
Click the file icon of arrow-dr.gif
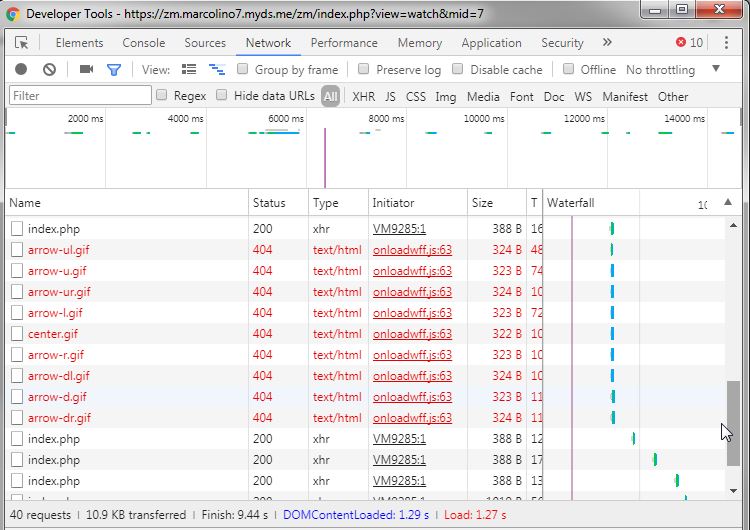(17, 418)
